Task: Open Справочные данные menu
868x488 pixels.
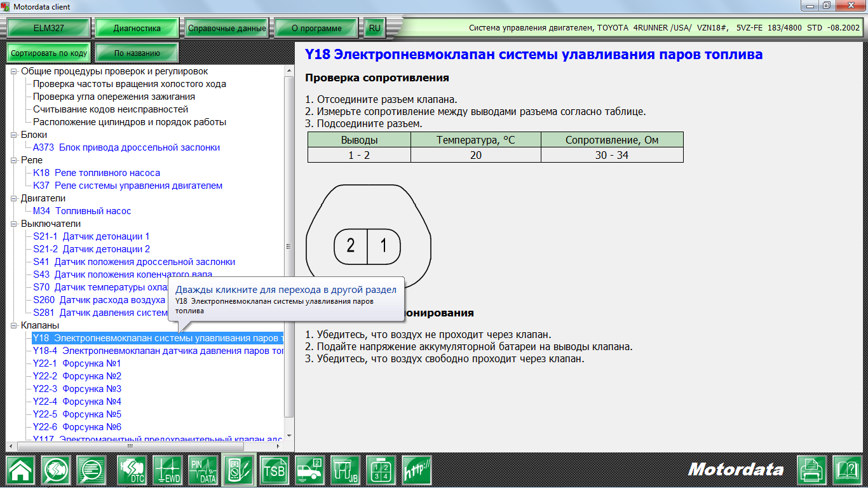Action: pyautogui.click(x=227, y=28)
